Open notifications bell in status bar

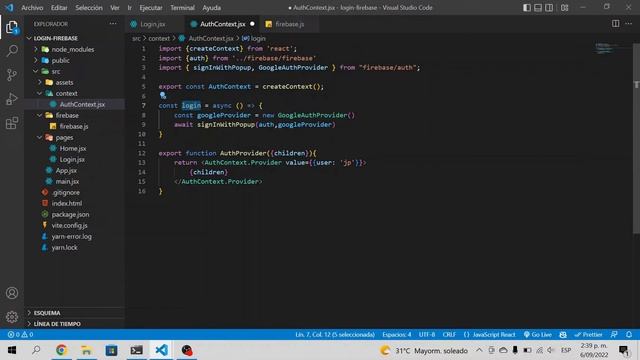[x=629, y=335]
